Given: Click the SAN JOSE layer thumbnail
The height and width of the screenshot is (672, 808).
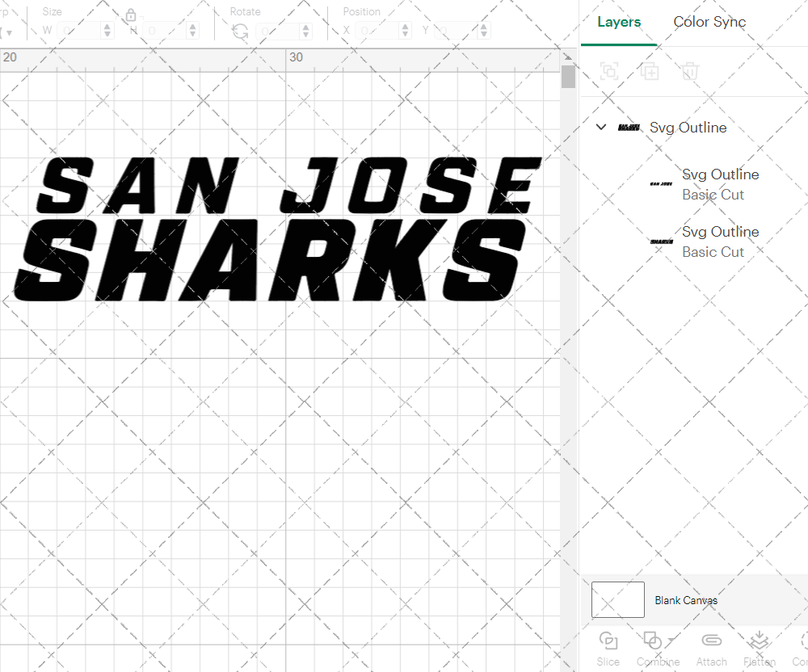Looking at the screenshot, I should [x=661, y=184].
